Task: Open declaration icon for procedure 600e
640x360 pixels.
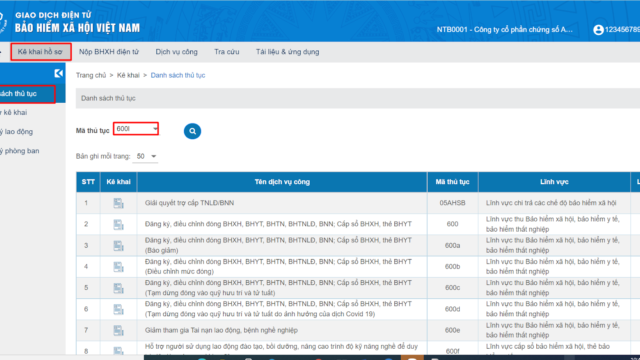Action: 118,330
